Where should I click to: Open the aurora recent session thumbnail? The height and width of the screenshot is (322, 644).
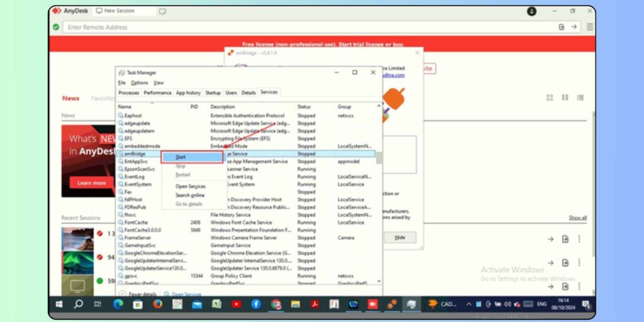77,262
